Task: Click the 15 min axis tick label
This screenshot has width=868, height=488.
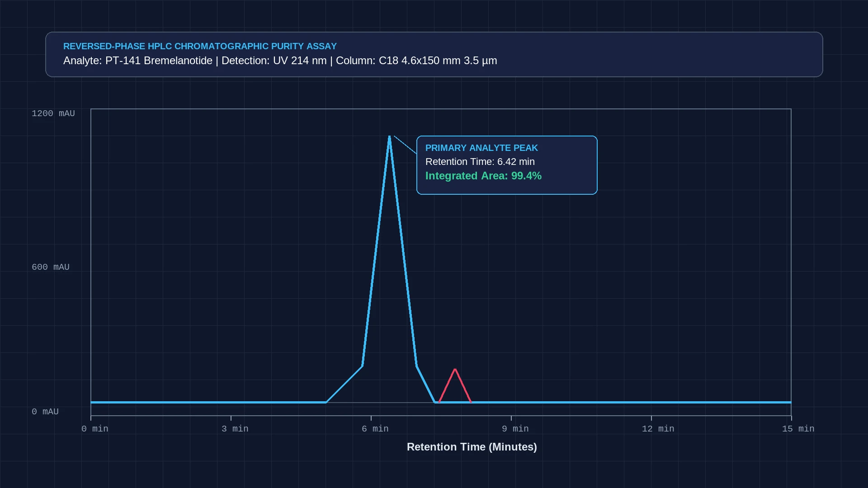Action: 798,429
